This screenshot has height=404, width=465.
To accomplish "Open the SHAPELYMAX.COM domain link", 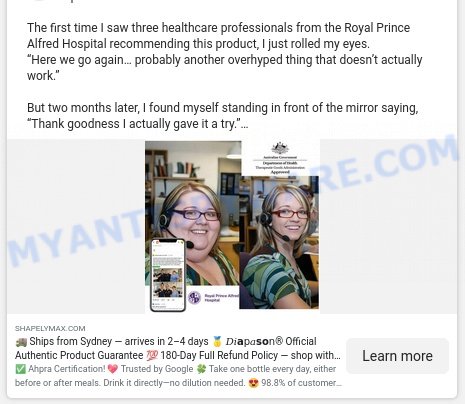I will (x=50, y=328).
